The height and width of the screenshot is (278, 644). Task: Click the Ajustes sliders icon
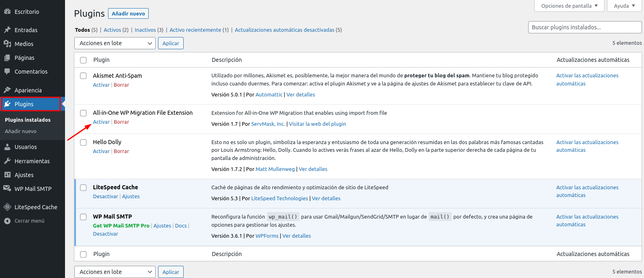(x=7, y=175)
